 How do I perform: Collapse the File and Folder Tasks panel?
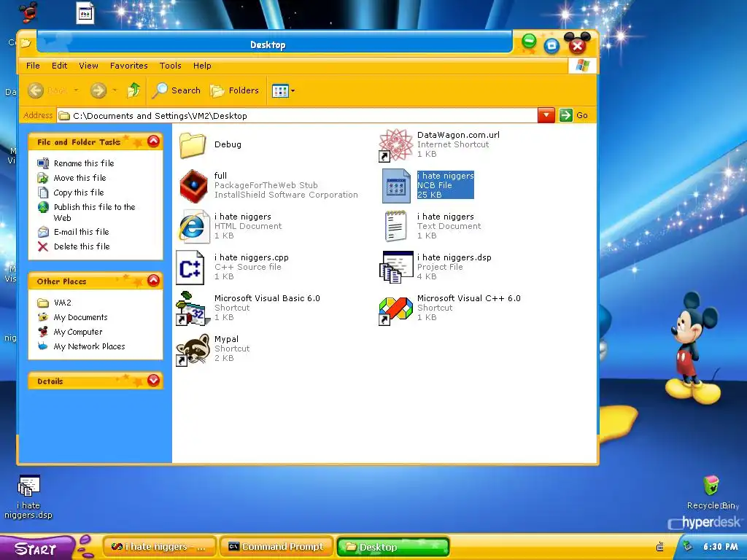153,141
